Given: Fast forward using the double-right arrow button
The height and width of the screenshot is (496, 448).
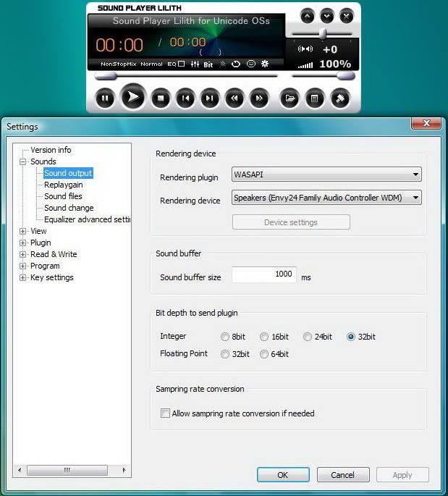Looking at the screenshot, I should [259, 98].
